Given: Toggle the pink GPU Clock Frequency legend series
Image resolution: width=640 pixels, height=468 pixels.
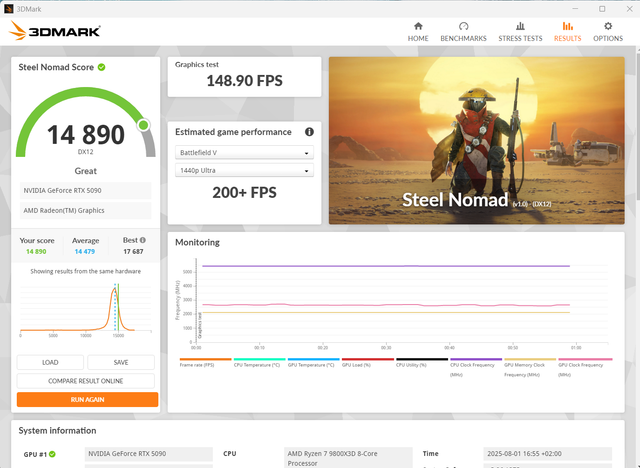Looking at the screenshot, I should (x=585, y=367).
